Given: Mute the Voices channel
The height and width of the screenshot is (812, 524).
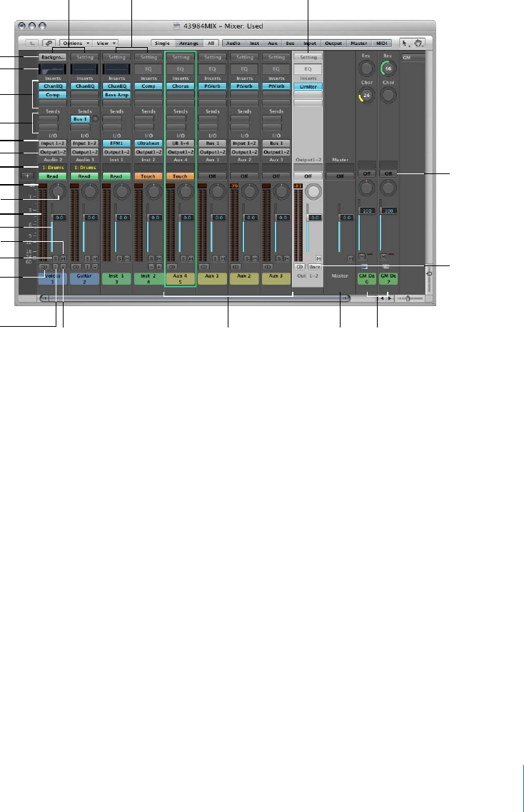Looking at the screenshot, I should pos(64,258).
